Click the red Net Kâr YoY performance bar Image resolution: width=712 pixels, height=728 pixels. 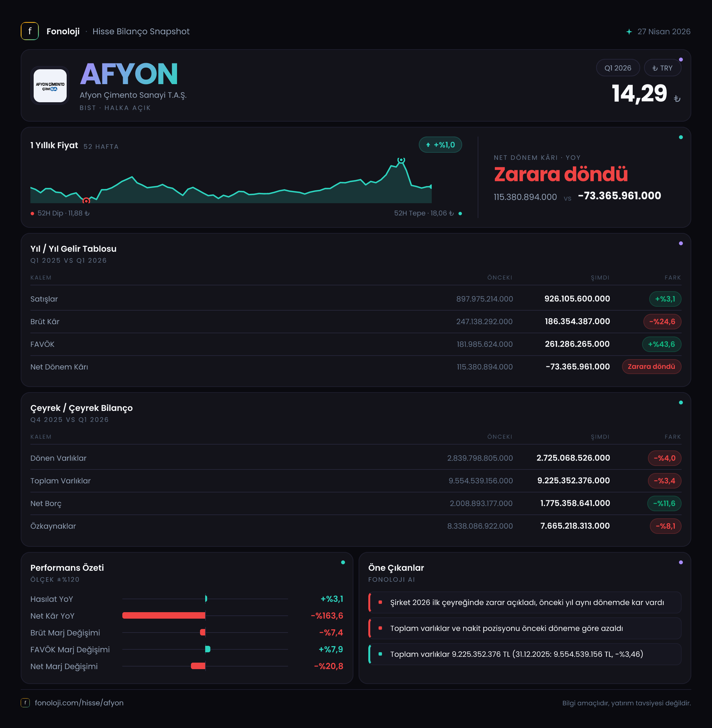click(x=164, y=615)
